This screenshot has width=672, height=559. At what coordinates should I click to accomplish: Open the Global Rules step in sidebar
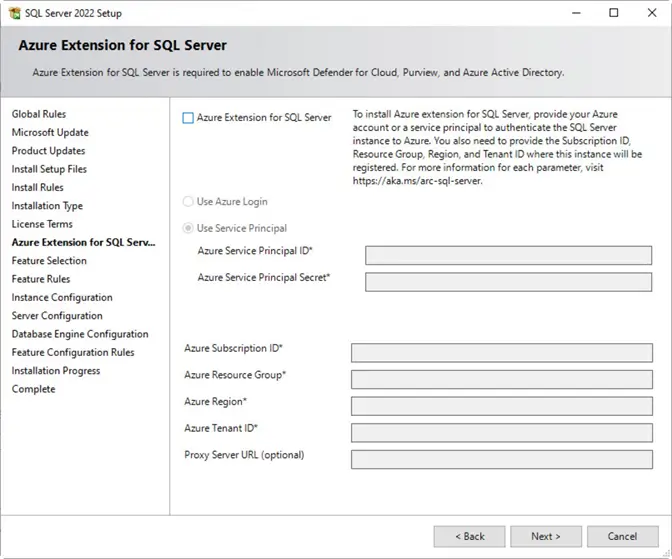click(39, 114)
